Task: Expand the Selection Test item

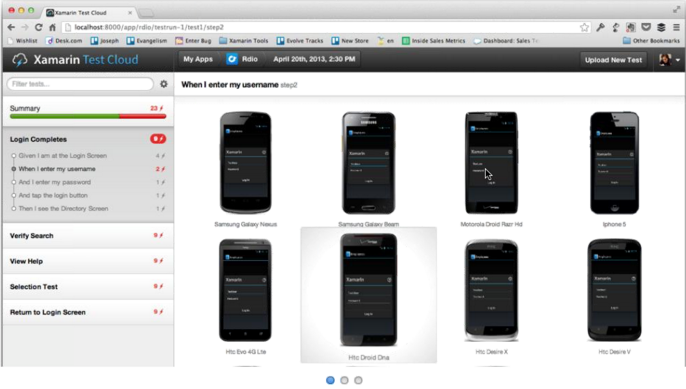Action: (x=88, y=287)
